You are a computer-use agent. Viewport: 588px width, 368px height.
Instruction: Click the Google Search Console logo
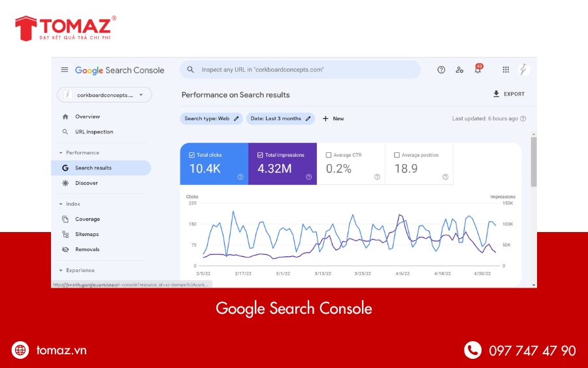[120, 70]
